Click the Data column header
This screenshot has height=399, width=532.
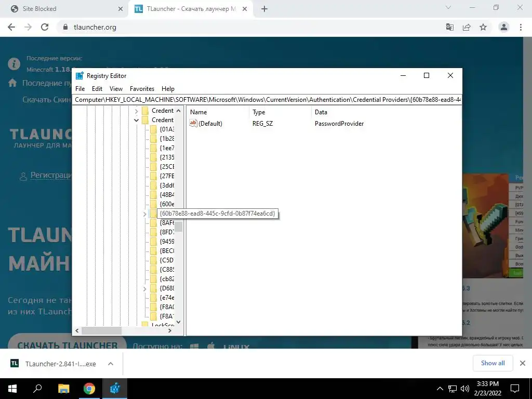pos(386,112)
